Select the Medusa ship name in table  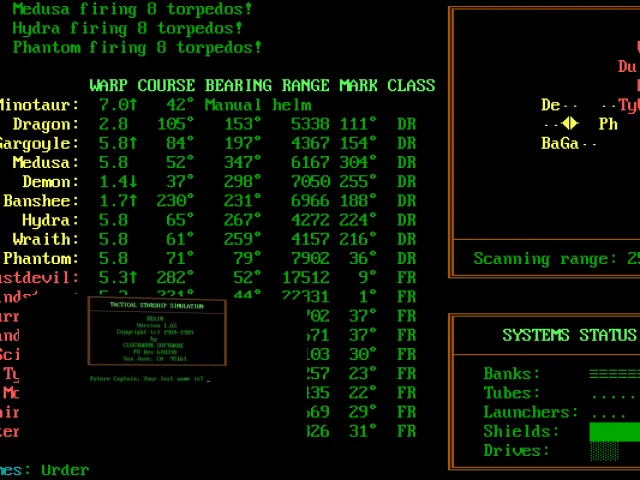coord(45,162)
